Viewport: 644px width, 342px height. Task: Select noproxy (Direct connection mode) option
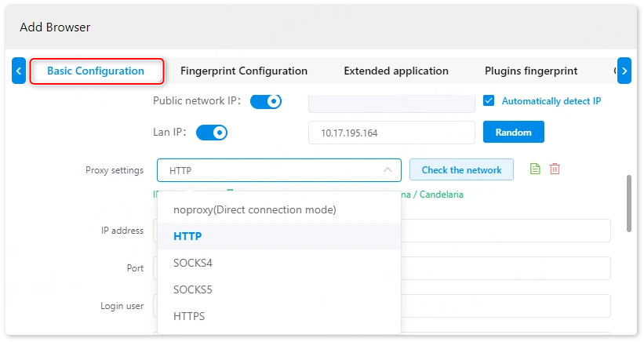(x=254, y=209)
